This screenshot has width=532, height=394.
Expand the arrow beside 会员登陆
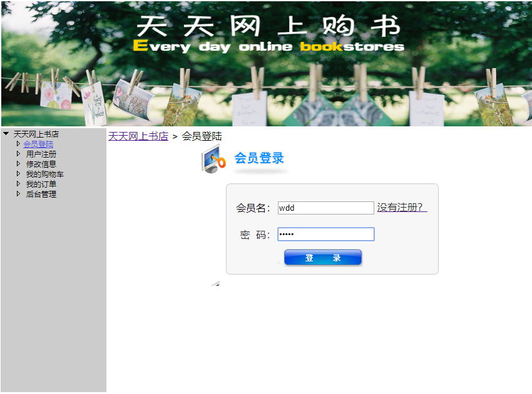coord(18,144)
